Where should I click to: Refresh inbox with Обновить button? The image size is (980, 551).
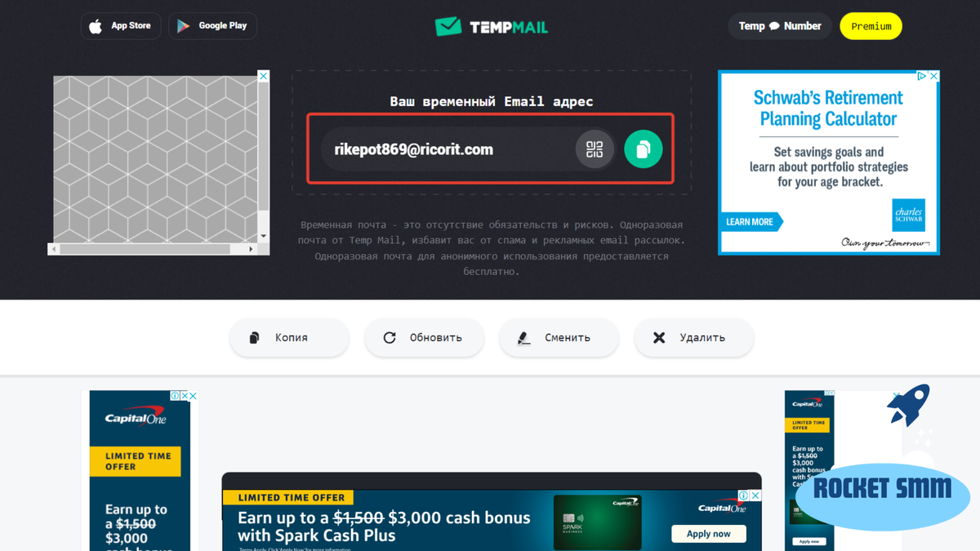point(424,337)
